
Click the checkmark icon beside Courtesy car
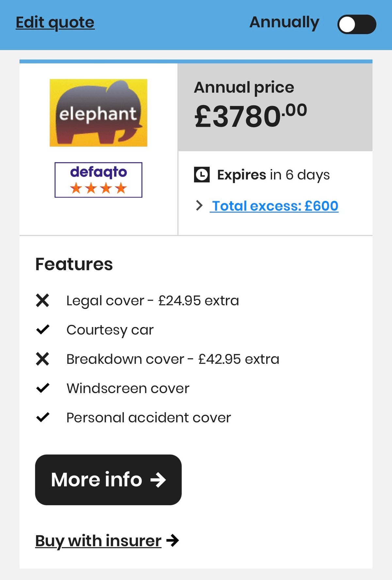click(42, 329)
